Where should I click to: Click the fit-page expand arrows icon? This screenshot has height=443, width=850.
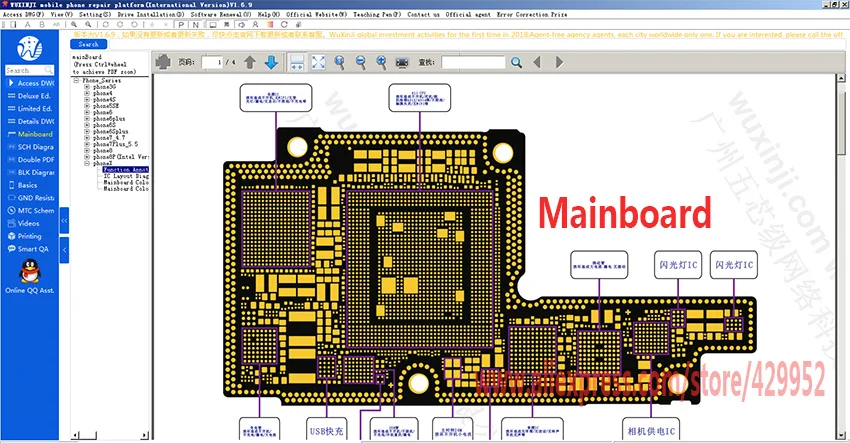(319, 62)
